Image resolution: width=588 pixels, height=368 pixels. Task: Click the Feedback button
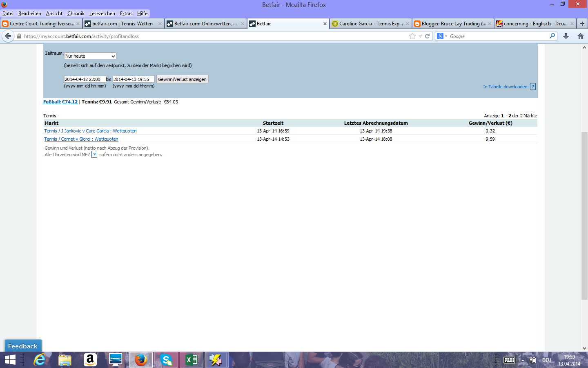point(23,346)
